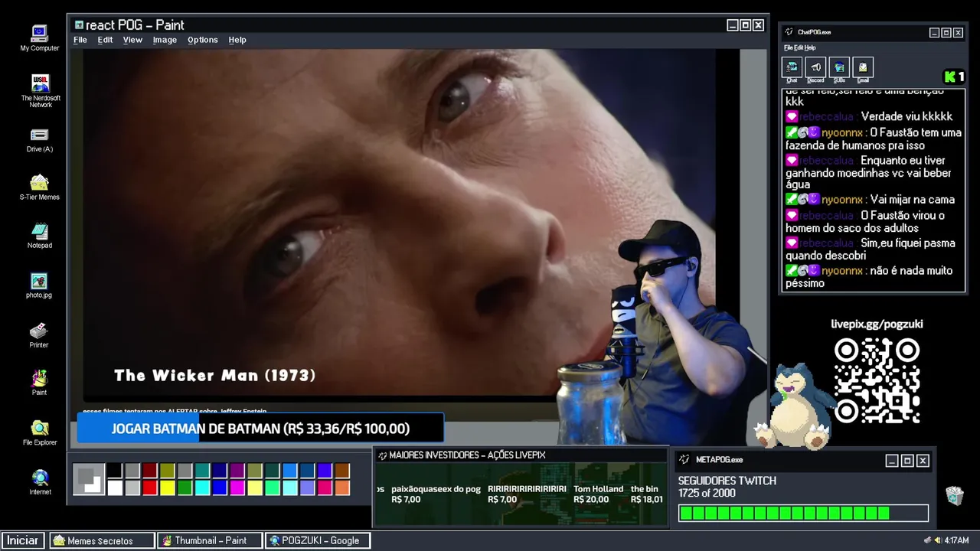Click '1725 of 2000' follower count
980x551 pixels.
click(x=707, y=494)
